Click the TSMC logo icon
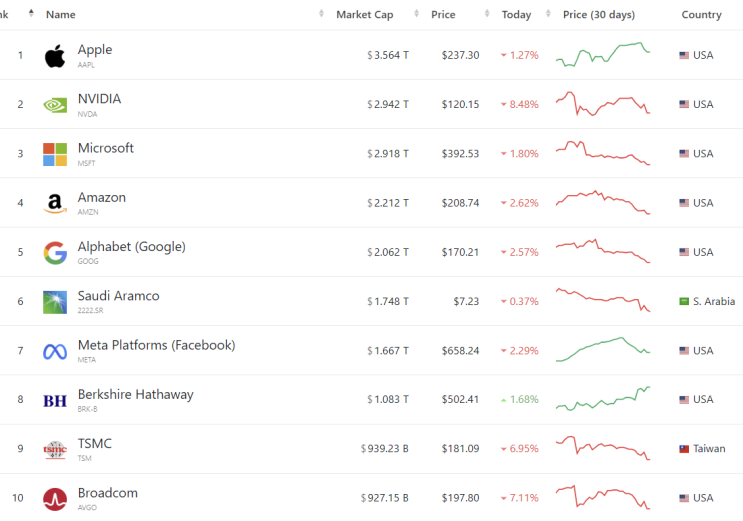Screen dimensions: 743x521 pos(55,450)
